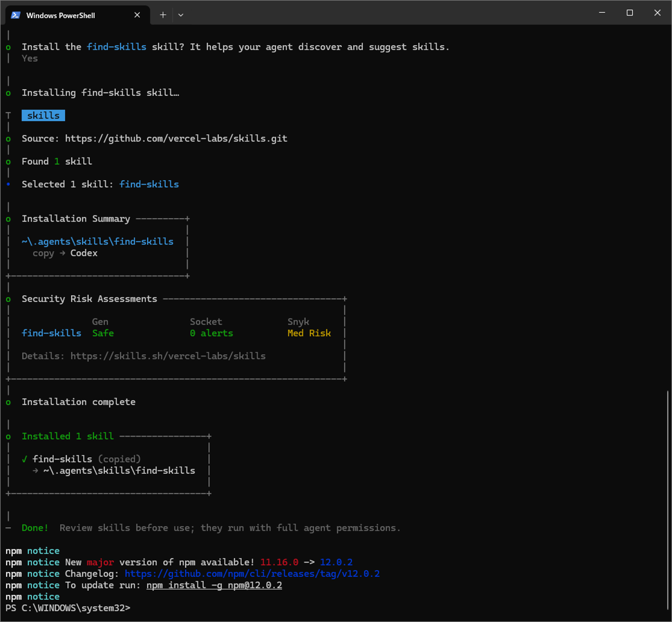The image size is (672, 622).
Task: Close the terminal window
Action: click(657, 13)
